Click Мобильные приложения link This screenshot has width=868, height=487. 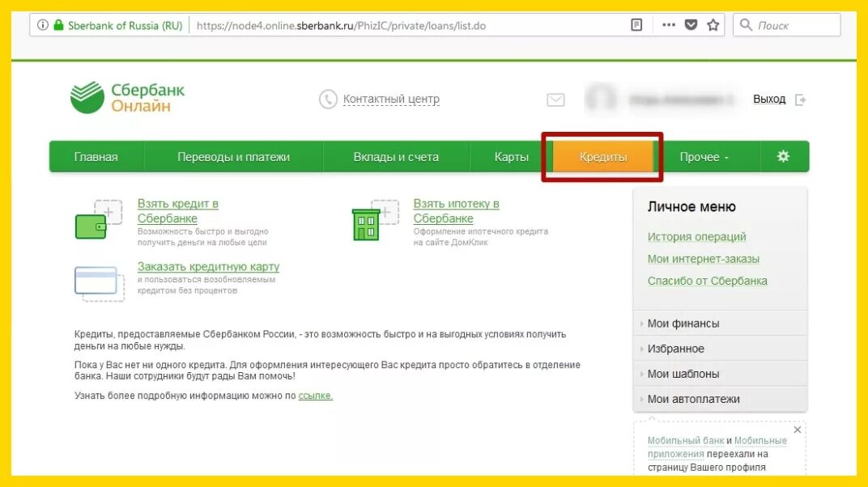coord(717,447)
